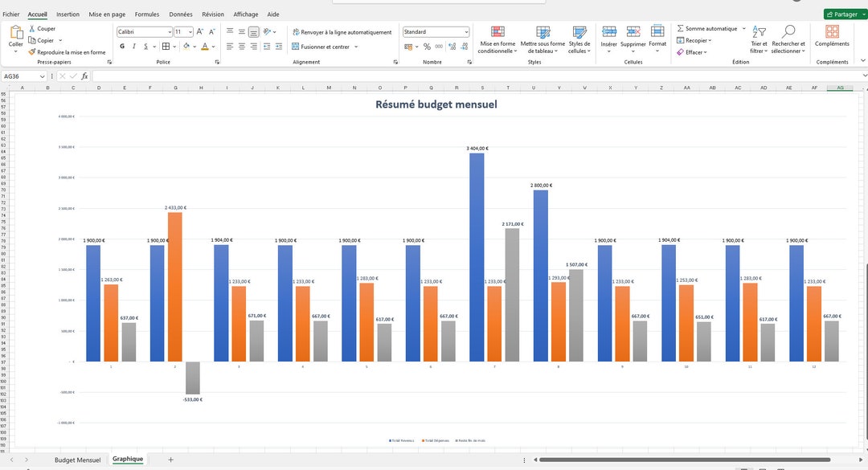
Task: Toggle bold G formatting
Action: pos(122,47)
